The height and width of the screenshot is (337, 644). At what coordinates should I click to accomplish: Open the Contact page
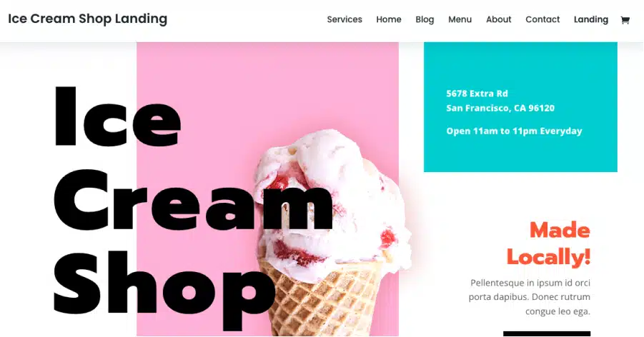542,20
